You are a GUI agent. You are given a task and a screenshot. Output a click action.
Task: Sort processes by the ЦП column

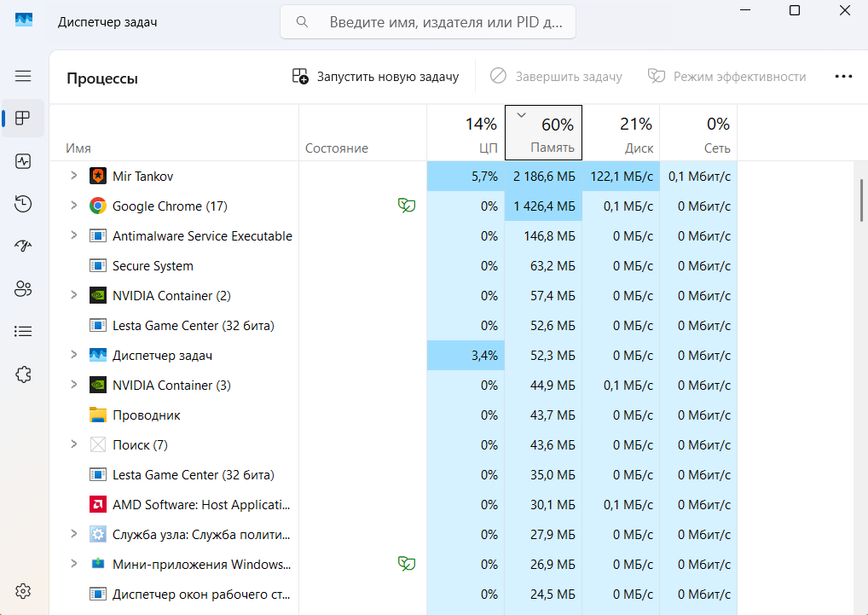[466, 134]
